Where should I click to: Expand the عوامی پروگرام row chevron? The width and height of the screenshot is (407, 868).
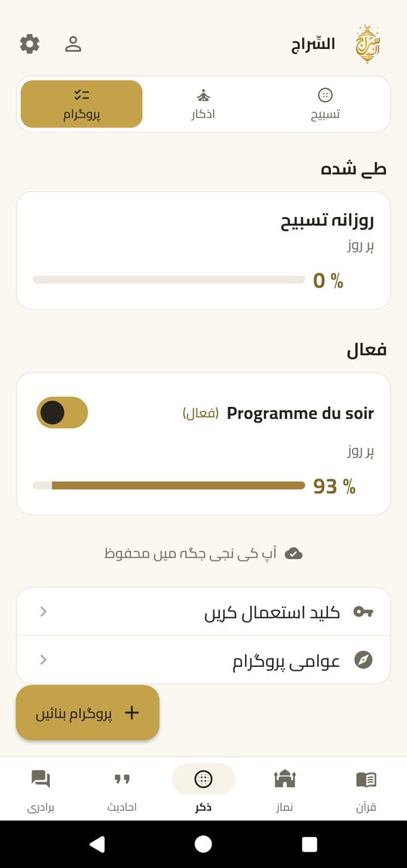coord(43,660)
